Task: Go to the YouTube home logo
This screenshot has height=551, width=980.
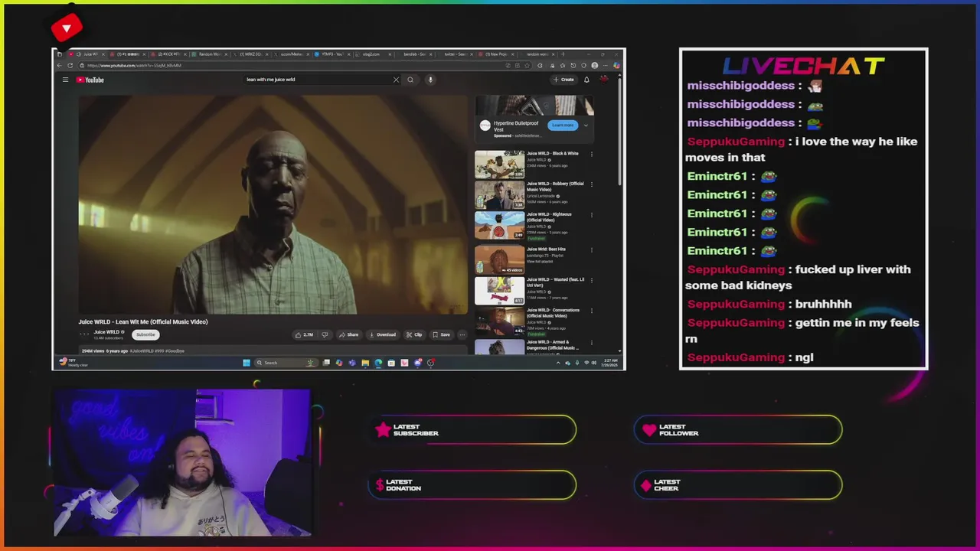Action: (x=90, y=80)
